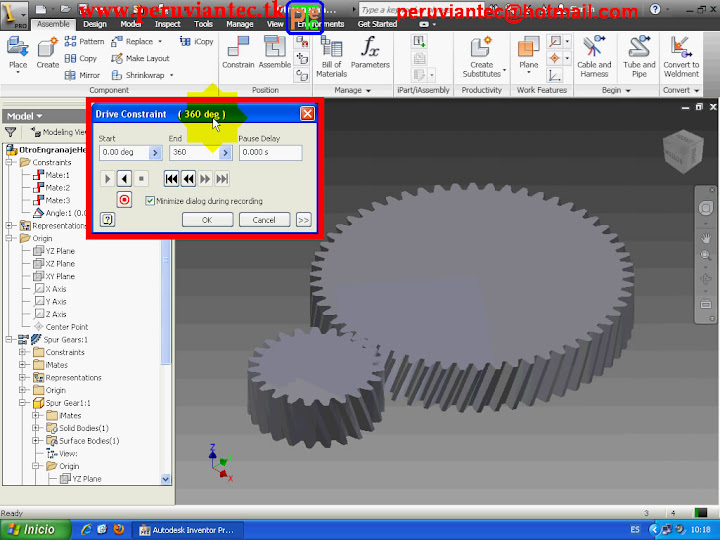
Task: Click the help icon in Drive Constraint dialog
Action: coord(107,219)
